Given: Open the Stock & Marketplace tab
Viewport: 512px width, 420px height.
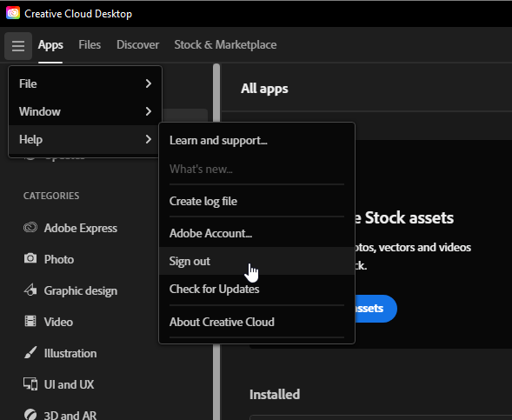Looking at the screenshot, I should pyautogui.click(x=225, y=44).
